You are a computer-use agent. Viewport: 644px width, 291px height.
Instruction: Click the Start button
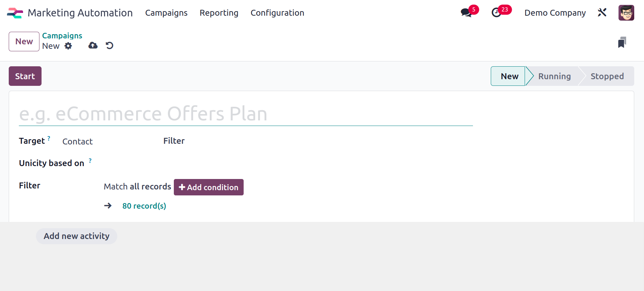pos(25,76)
